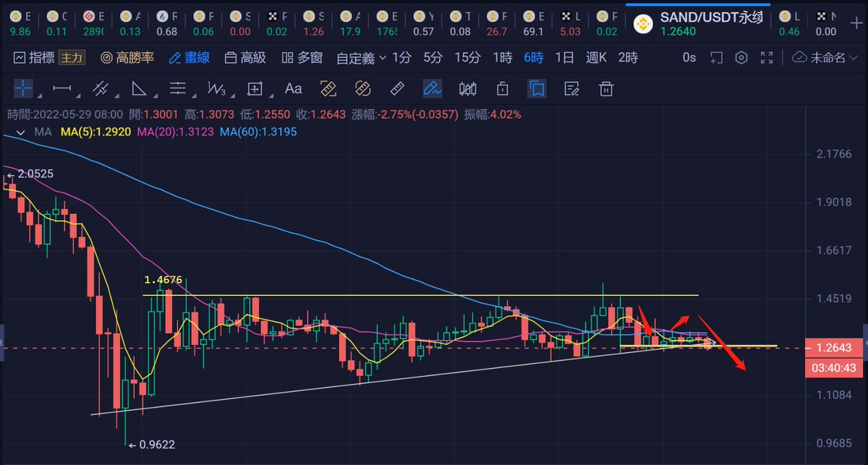Add a new symbol tab with plus
The height and width of the screenshot is (465, 868).
(856, 22)
